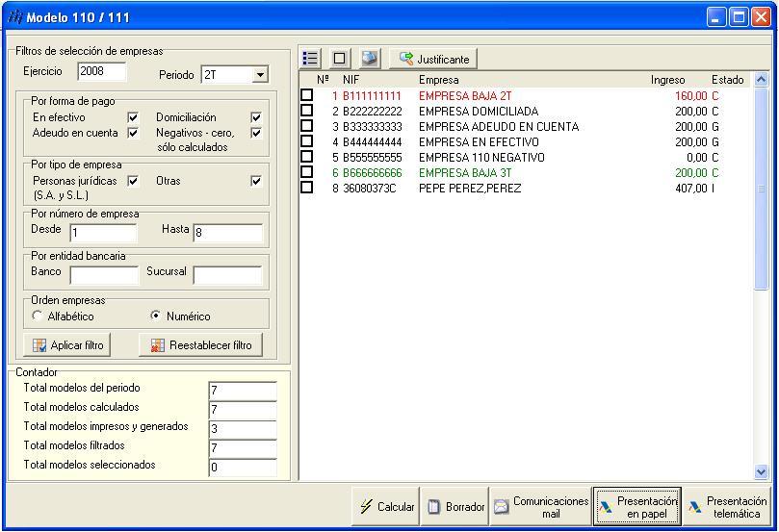The image size is (779, 532).
Task: Toggle the Domiciliación checkbox
Action: [x=256, y=117]
